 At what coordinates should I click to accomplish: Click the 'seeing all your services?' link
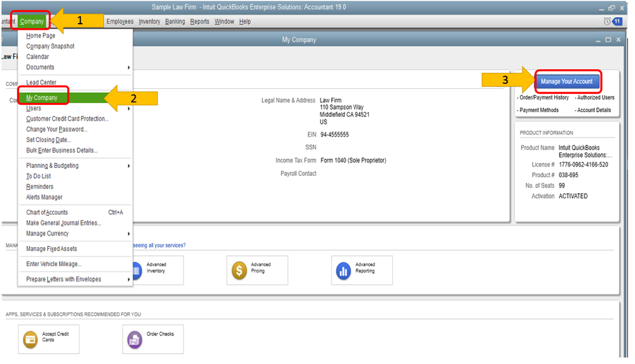tap(159, 245)
